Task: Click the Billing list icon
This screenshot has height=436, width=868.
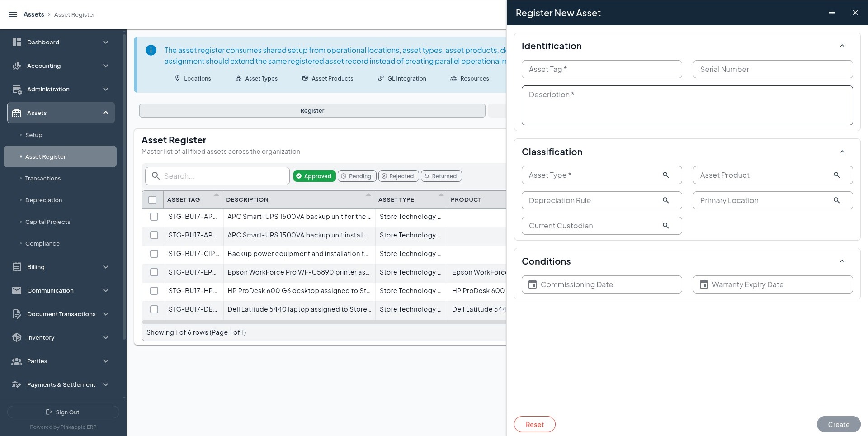Action: pyautogui.click(x=17, y=267)
